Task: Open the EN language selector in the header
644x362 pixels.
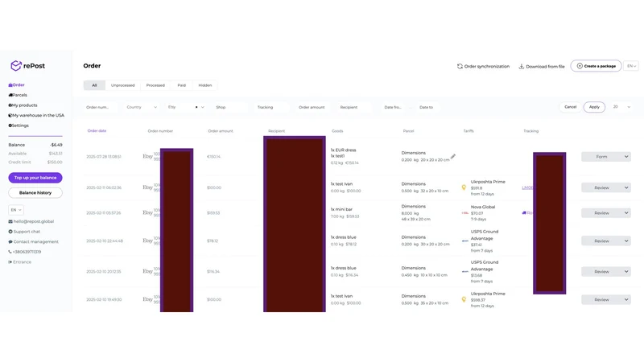Action: point(631,66)
